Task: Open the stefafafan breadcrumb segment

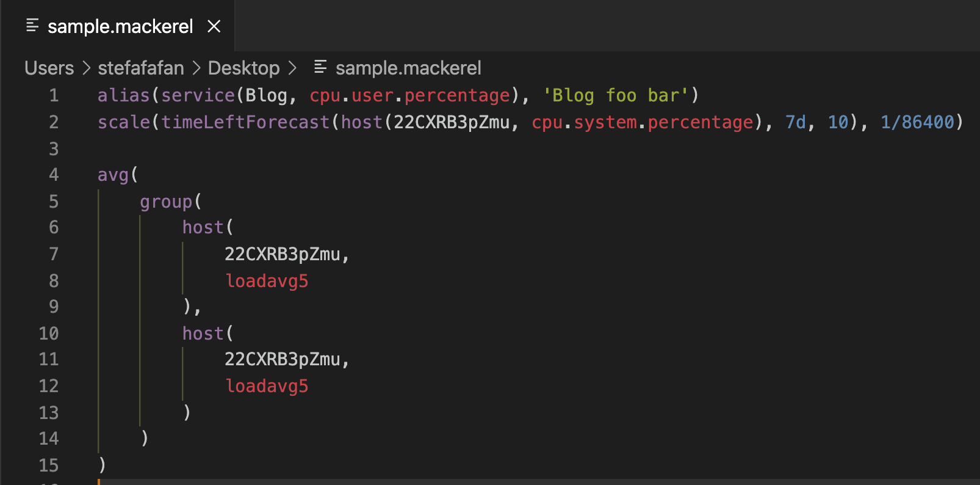Action: click(141, 68)
